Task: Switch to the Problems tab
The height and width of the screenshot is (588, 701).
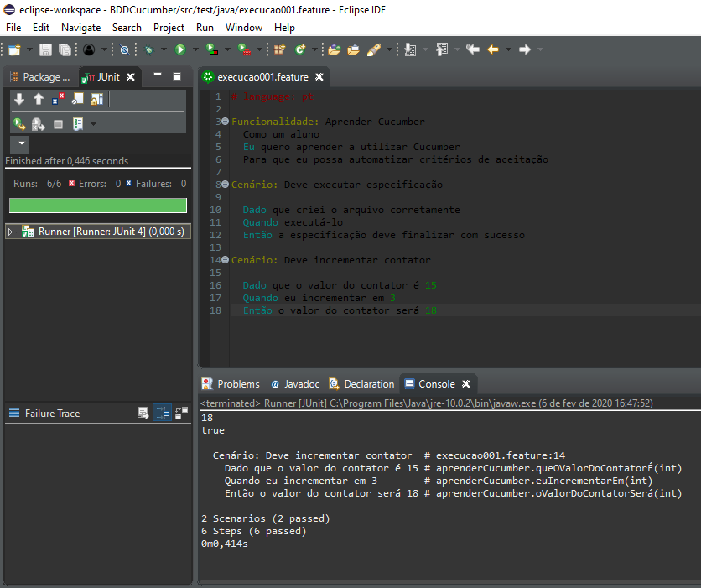Action: (231, 384)
